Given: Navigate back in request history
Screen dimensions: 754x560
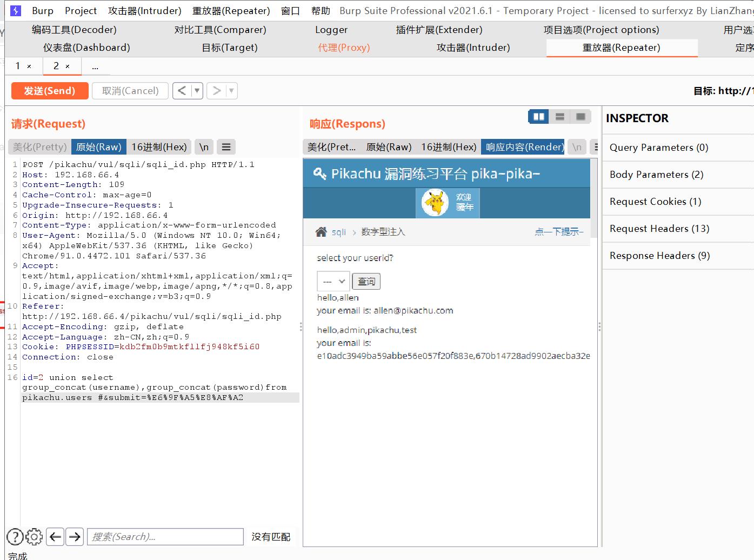Looking at the screenshot, I should (x=182, y=91).
